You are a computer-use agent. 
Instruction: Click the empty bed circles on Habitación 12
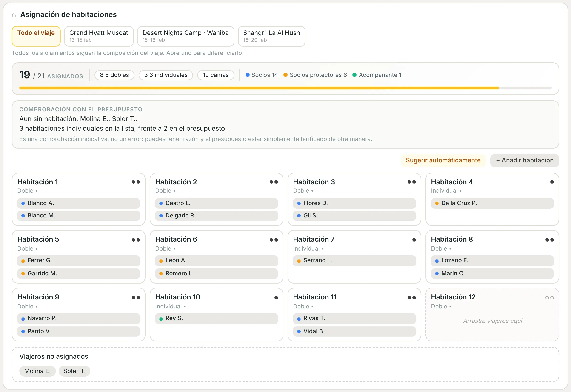tap(549, 298)
